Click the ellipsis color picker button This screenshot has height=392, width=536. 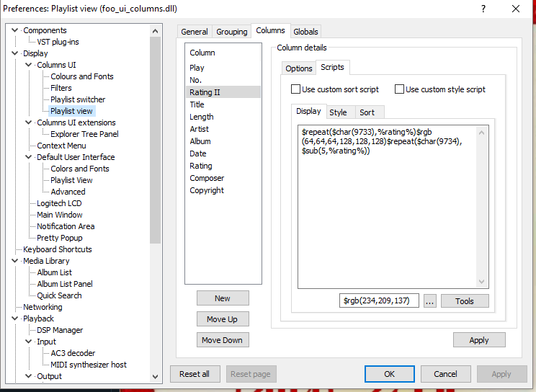[430, 300]
